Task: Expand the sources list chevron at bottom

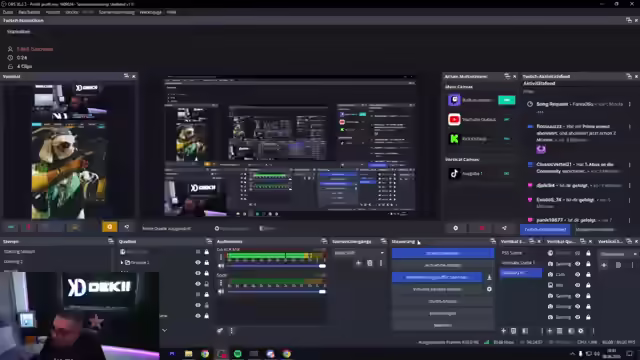Action: (164, 330)
